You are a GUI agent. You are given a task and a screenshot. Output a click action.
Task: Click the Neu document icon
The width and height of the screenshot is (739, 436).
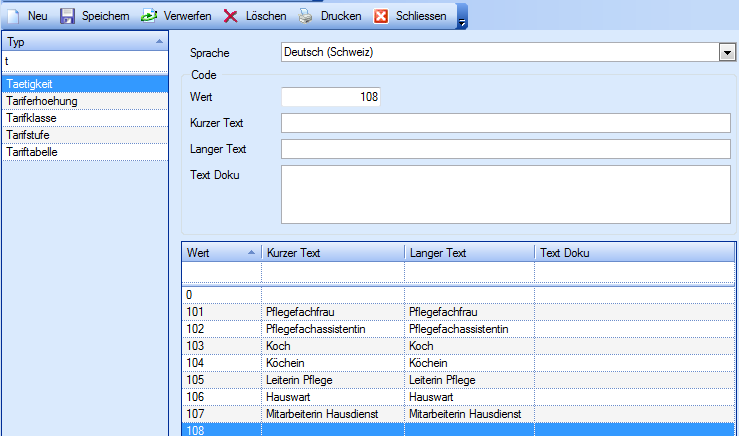[x=13, y=16]
